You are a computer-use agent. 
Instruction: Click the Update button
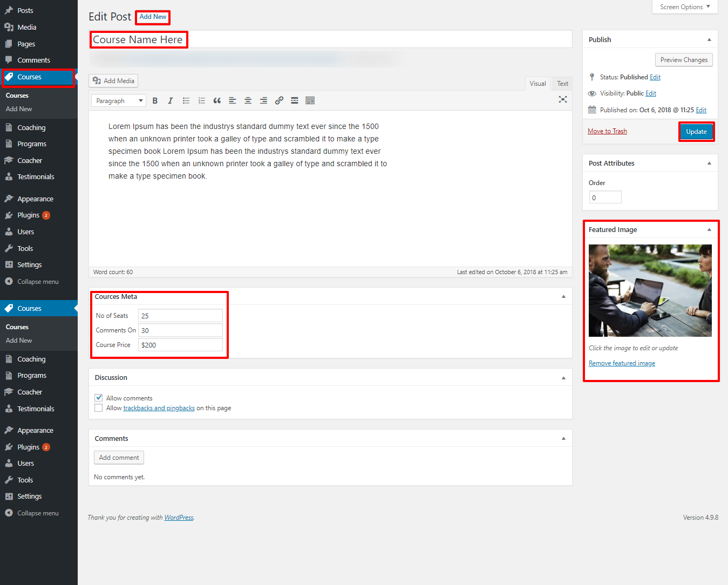coord(696,132)
